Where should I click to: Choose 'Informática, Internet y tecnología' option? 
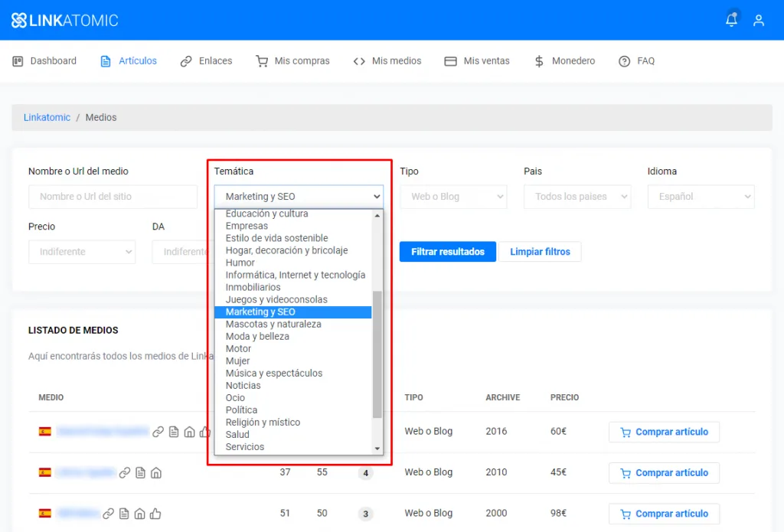pyautogui.click(x=295, y=275)
